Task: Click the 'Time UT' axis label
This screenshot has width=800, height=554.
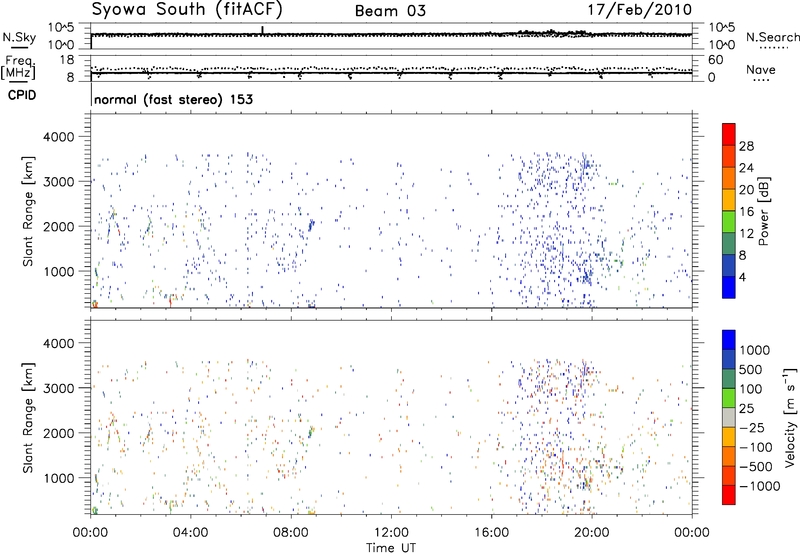Action: click(391, 548)
